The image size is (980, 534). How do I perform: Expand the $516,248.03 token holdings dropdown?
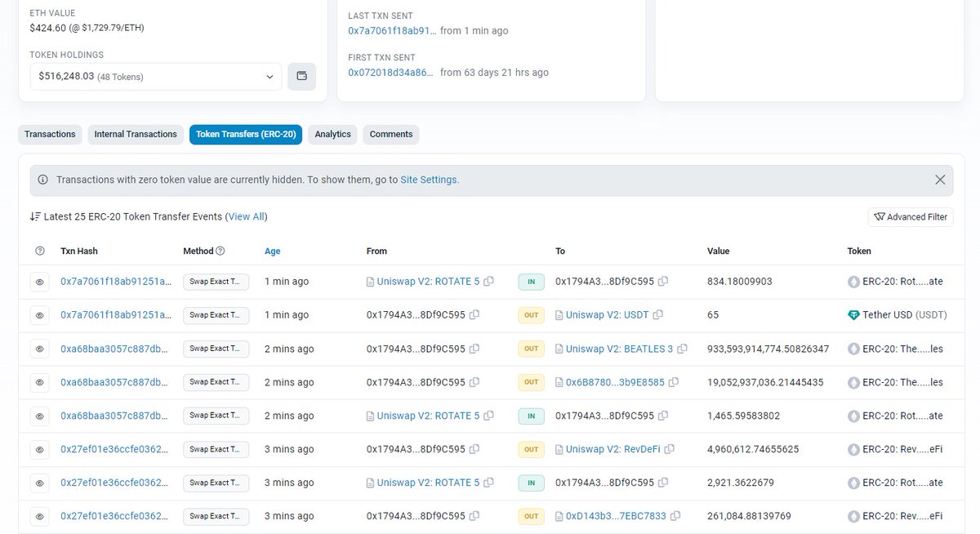[156, 77]
